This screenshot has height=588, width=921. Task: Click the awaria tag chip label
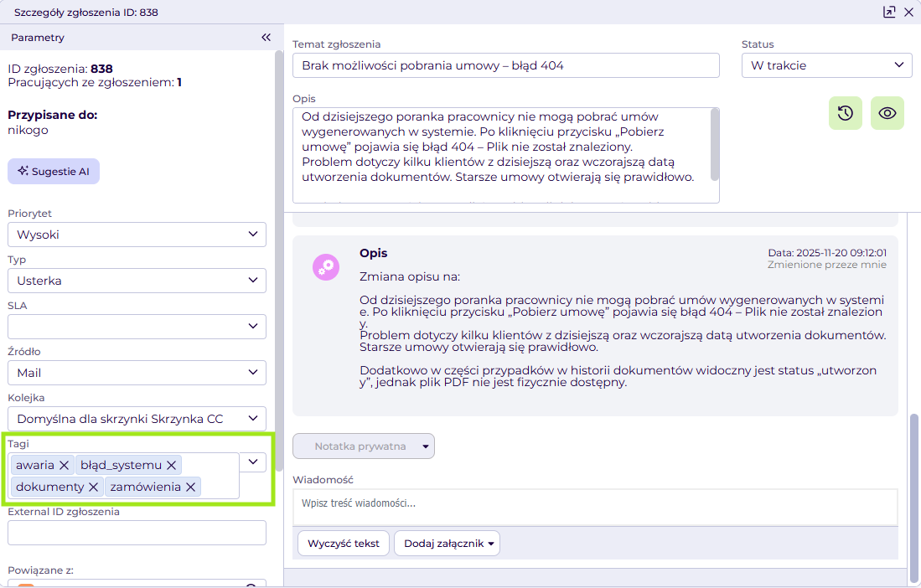click(x=34, y=466)
